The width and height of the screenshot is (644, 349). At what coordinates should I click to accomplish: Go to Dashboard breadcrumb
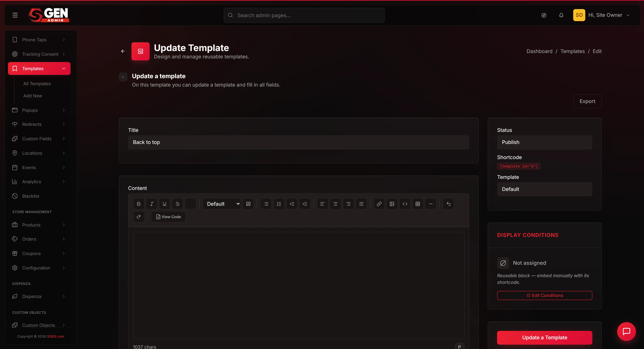tap(539, 51)
